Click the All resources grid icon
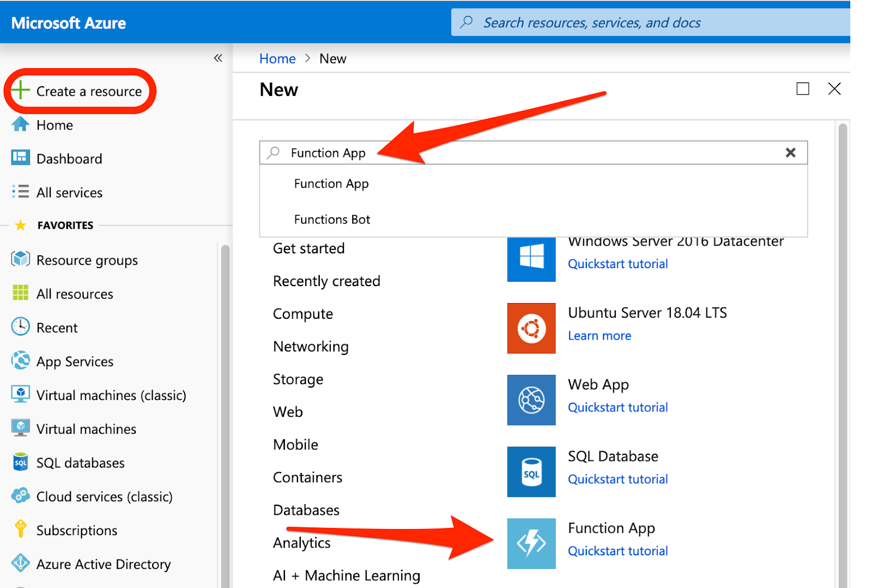This screenshot has height=588, width=872. [x=21, y=293]
